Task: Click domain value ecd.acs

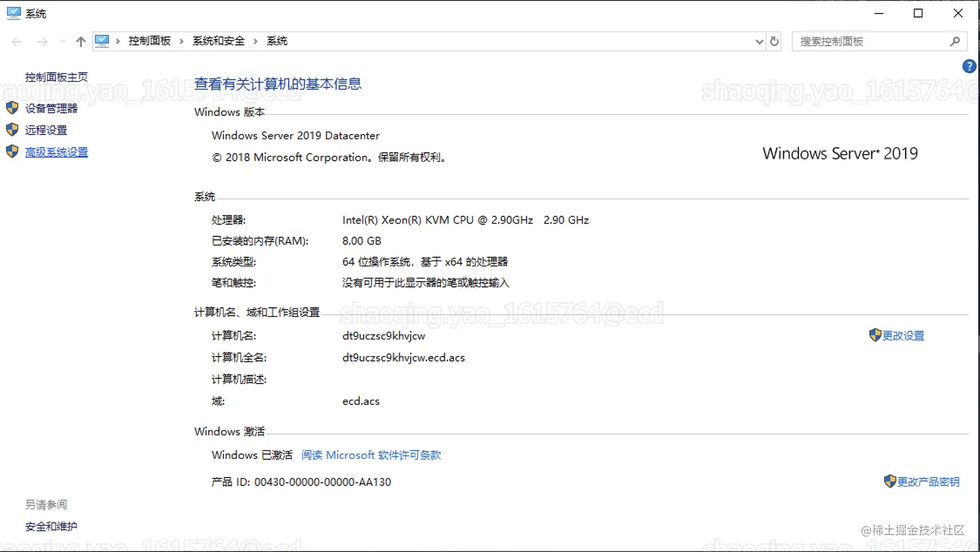Action: tap(361, 401)
